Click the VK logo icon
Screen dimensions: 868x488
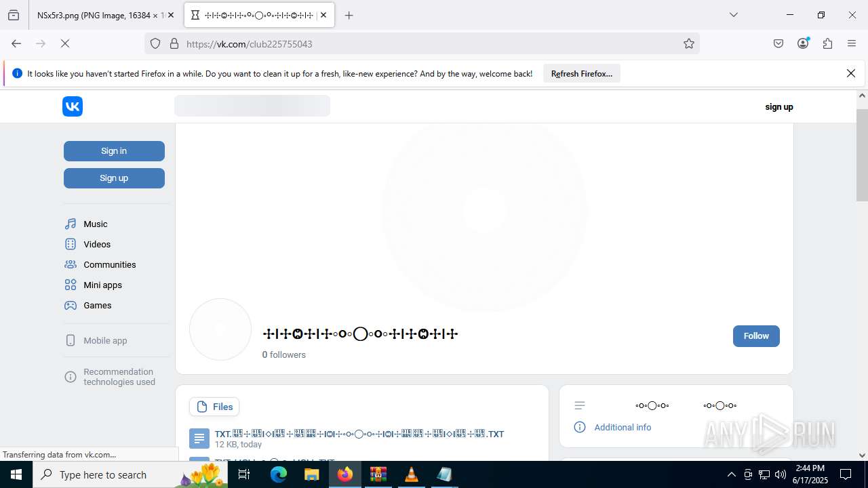(73, 106)
